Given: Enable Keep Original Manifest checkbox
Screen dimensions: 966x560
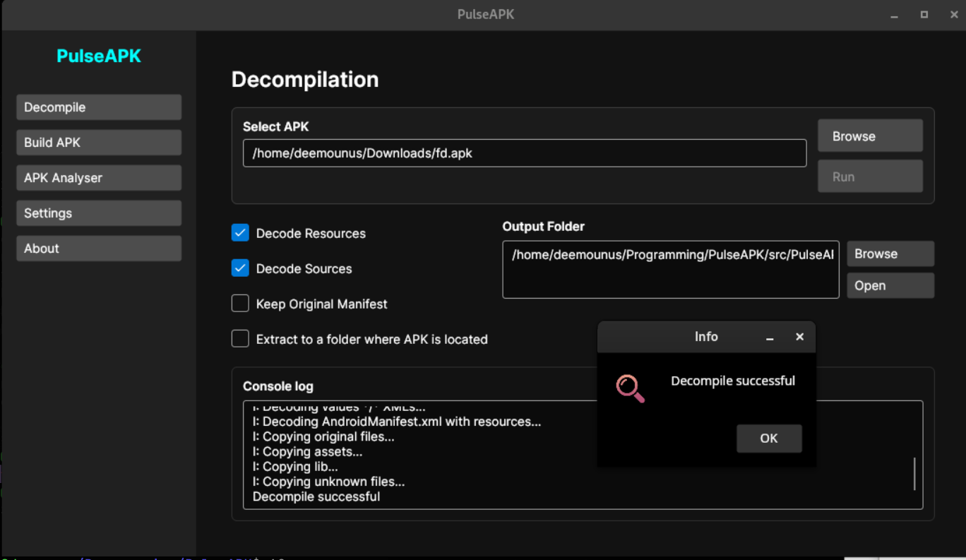Looking at the screenshot, I should coord(240,304).
